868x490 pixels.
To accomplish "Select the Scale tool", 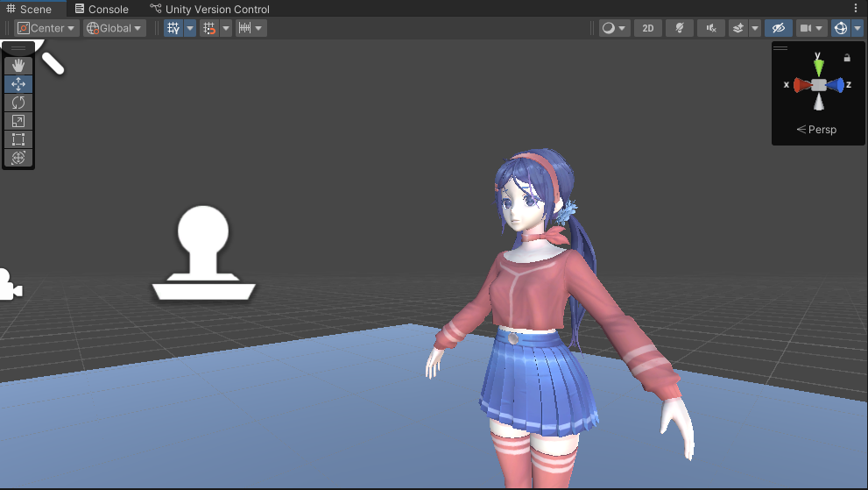I will coord(18,121).
